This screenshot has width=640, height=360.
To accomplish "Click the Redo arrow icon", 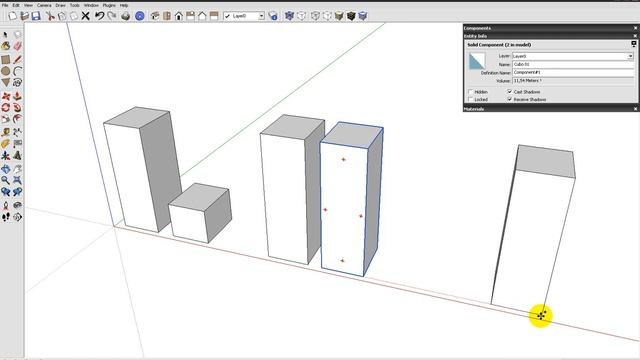I will (111, 16).
